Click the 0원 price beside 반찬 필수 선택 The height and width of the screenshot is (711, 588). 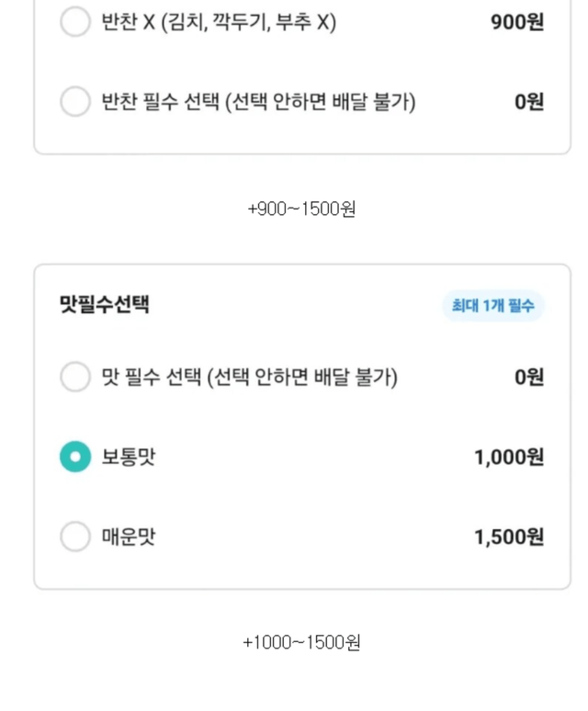tap(528, 102)
